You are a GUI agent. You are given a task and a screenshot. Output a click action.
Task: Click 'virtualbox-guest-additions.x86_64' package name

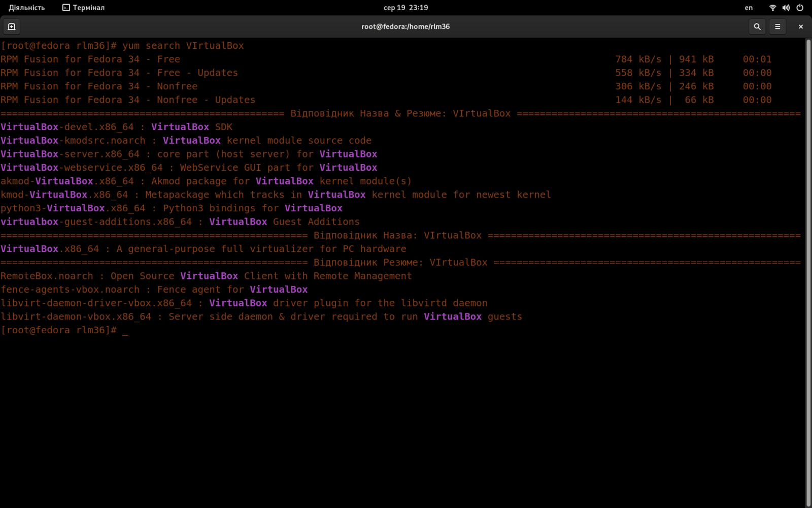[96, 222]
